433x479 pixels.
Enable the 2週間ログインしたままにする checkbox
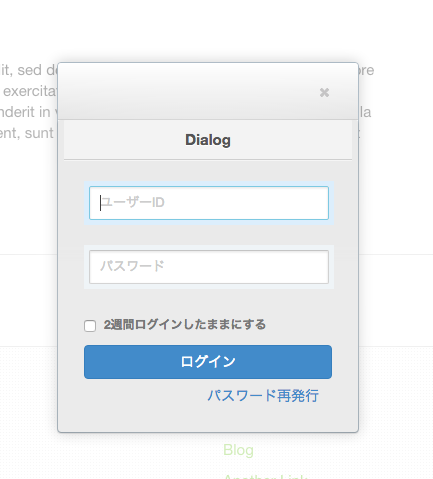[x=90, y=326]
